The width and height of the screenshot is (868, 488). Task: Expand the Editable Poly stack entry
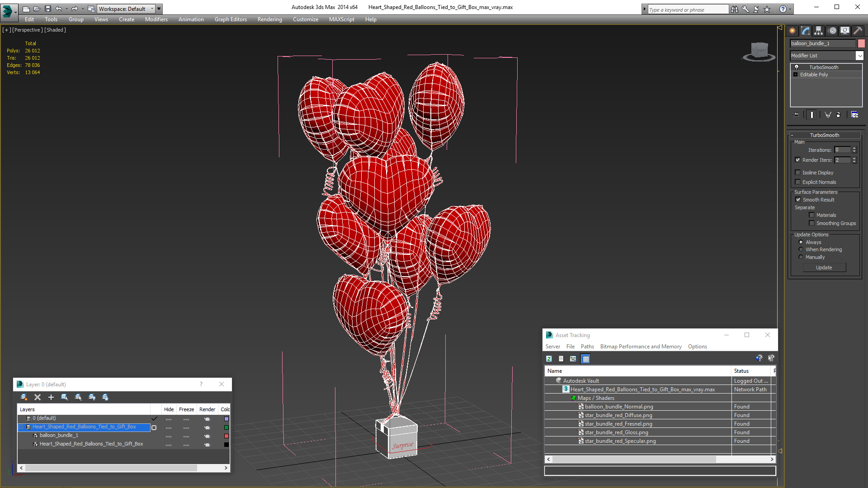795,75
